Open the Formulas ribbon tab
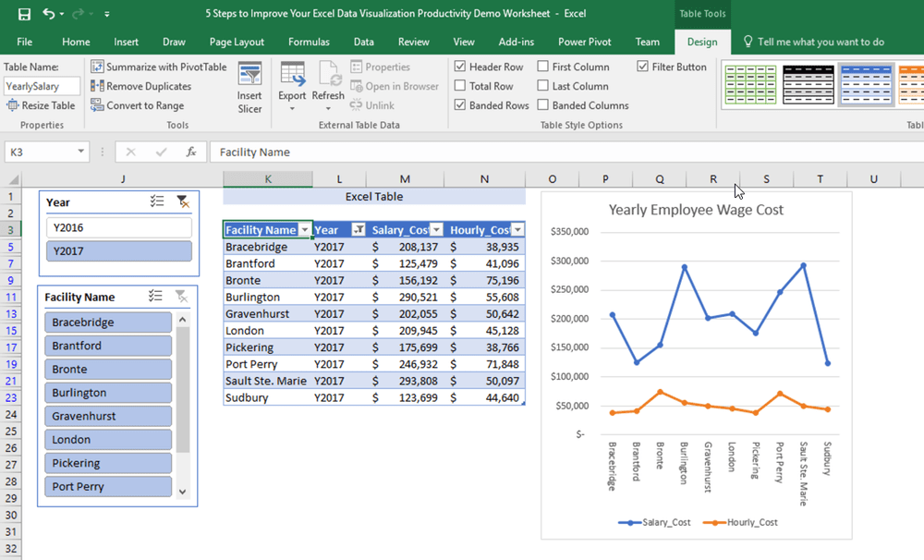The image size is (924, 560). point(309,42)
